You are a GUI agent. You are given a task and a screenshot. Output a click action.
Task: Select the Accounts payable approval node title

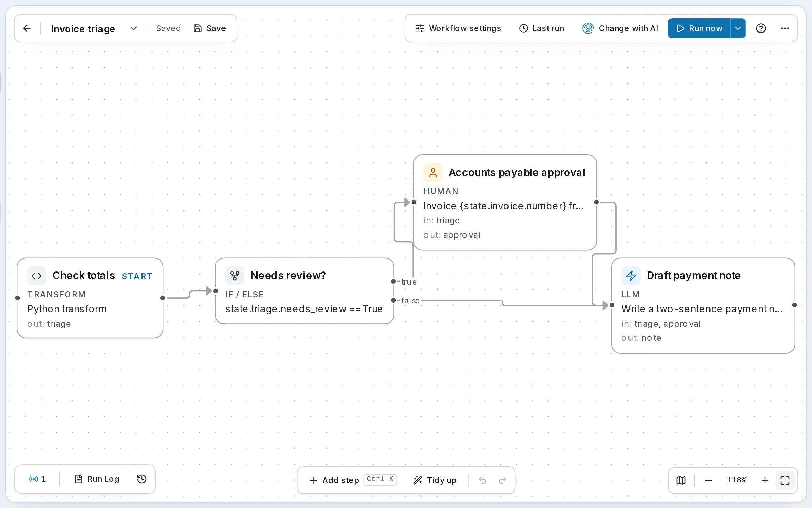[x=517, y=172]
